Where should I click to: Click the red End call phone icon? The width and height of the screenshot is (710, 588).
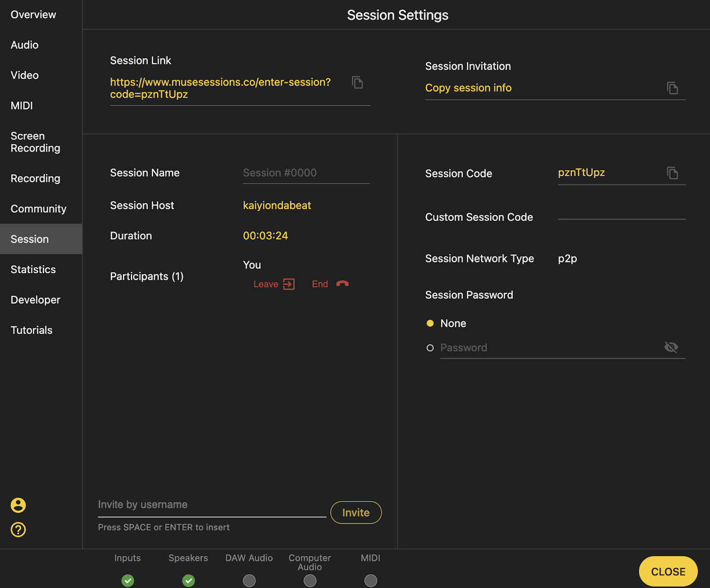342,284
